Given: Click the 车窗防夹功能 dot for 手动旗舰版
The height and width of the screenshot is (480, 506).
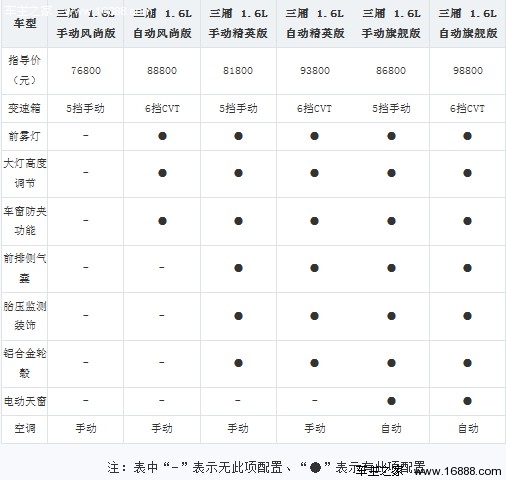Looking at the screenshot, I should pyautogui.click(x=391, y=221).
